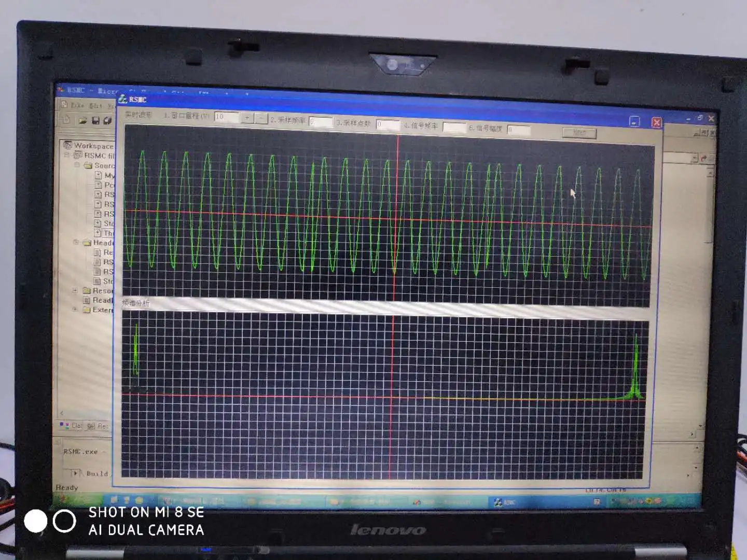Collapse the Header Files folder
Image resolution: width=747 pixels, height=560 pixels.
point(76,242)
